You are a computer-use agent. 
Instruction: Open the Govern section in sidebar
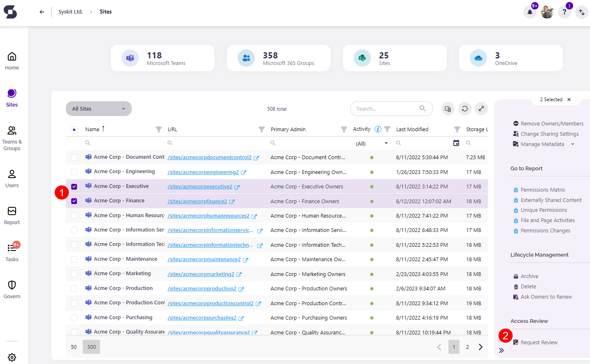[12, 289]
